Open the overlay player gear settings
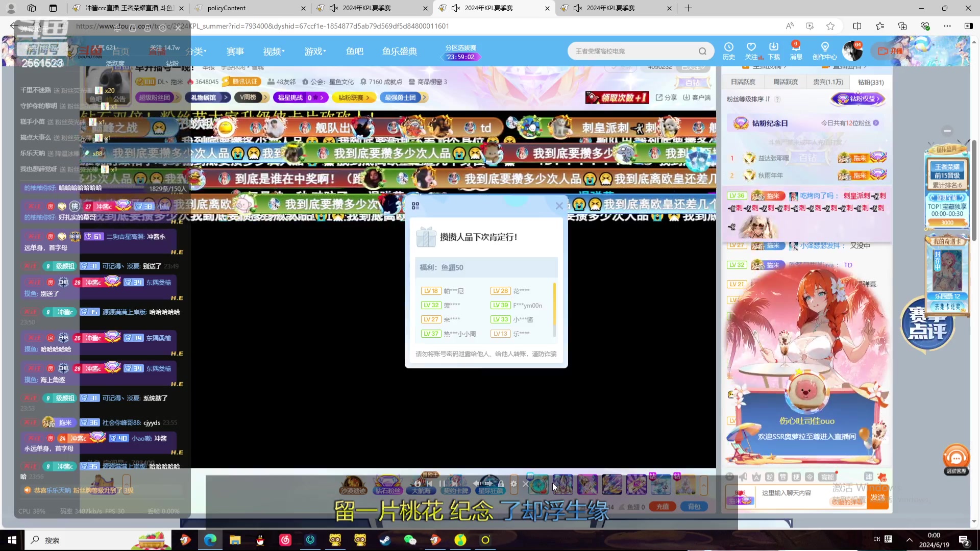980x551 pixels. point(513,484)
